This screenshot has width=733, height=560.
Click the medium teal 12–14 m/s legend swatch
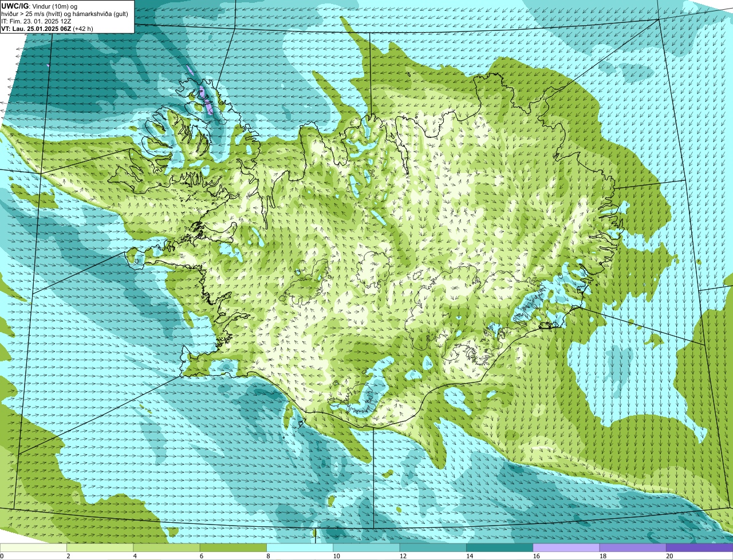pyautogui.click(x=433, y=548)
